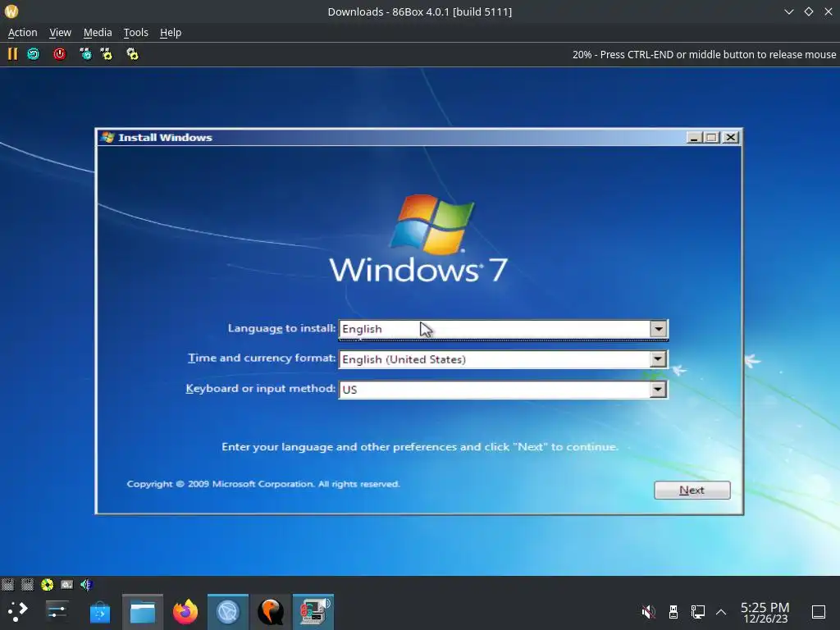Click the second floppy drive status icon
This screenshot has width=840, height=630.
tap(27, 584)
